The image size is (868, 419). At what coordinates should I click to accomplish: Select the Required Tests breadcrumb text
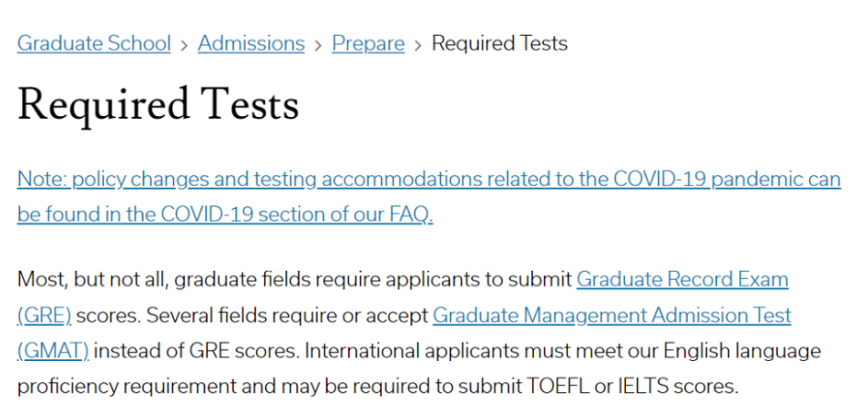click(499, 43)
